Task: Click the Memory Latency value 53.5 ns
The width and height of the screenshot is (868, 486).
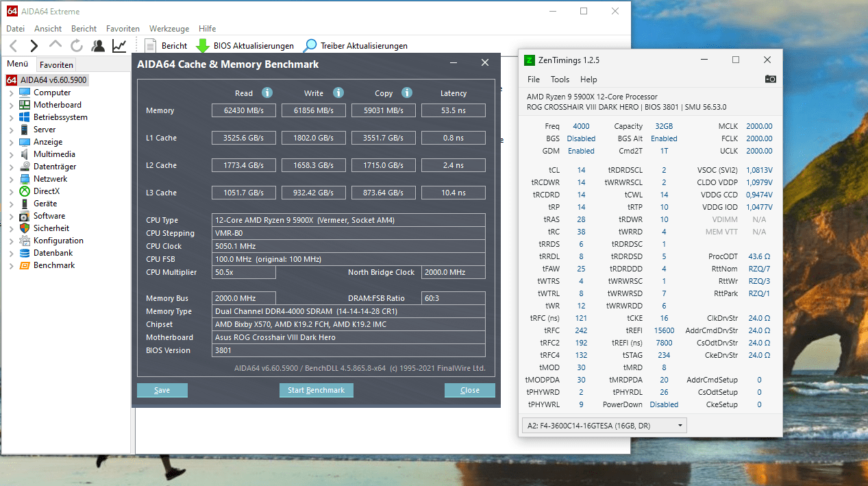Action: pyautogui.click(x=454, y=110)
